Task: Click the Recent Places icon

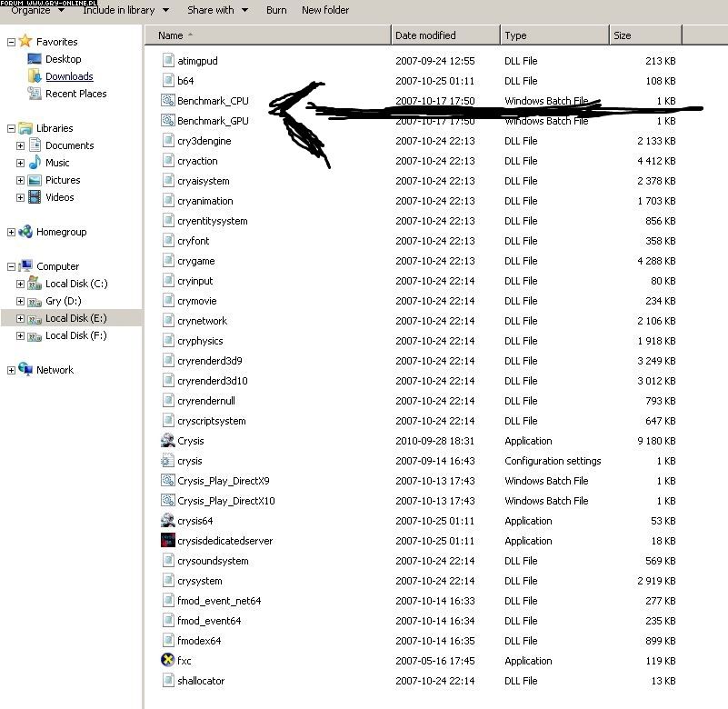Action: click(x=35, y=94)
